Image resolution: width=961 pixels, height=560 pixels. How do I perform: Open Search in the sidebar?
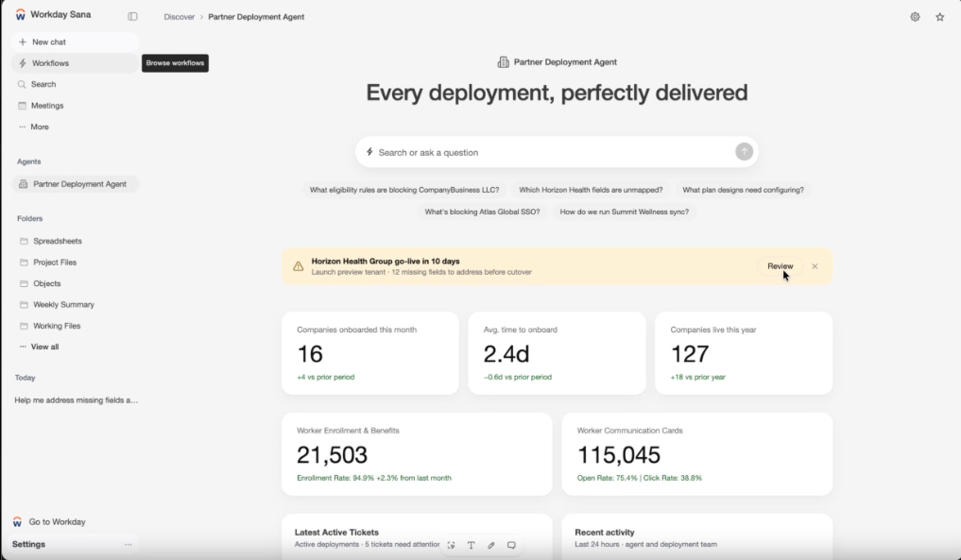pos(75,85)
